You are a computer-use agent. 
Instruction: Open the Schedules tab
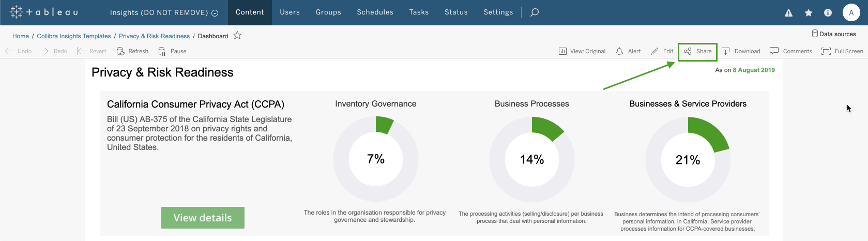(x=375, y=12)
